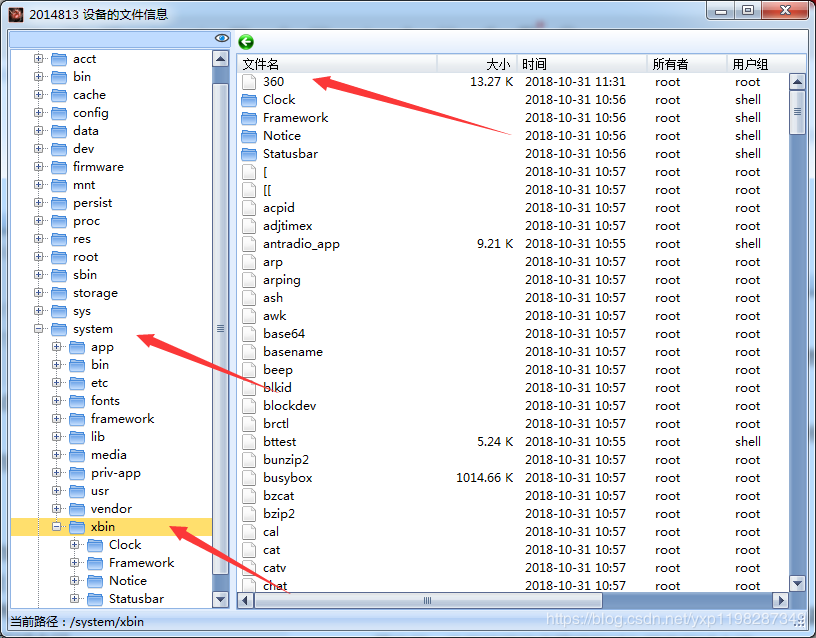Image resolution: width=816 pixels, height=638 pixels.
Task: Collapse the xbin tree node
Action: tap(57, 527)
